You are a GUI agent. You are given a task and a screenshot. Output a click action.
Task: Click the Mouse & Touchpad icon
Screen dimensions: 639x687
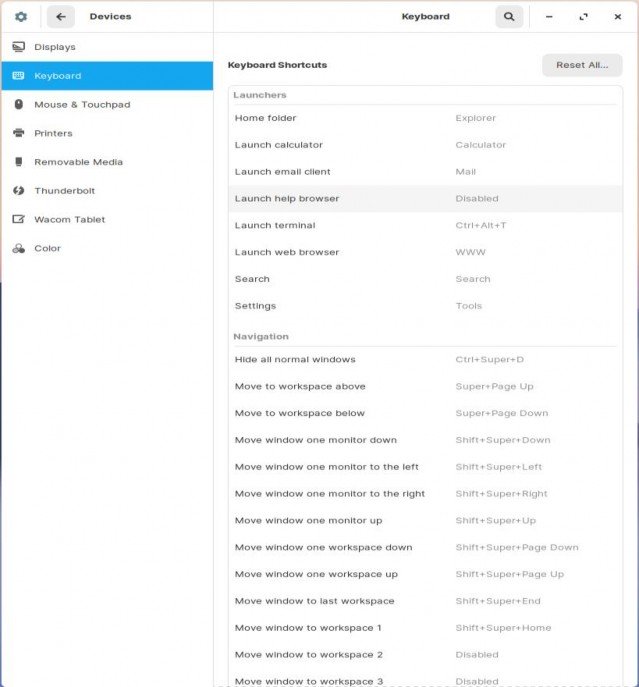coord(19,104)
